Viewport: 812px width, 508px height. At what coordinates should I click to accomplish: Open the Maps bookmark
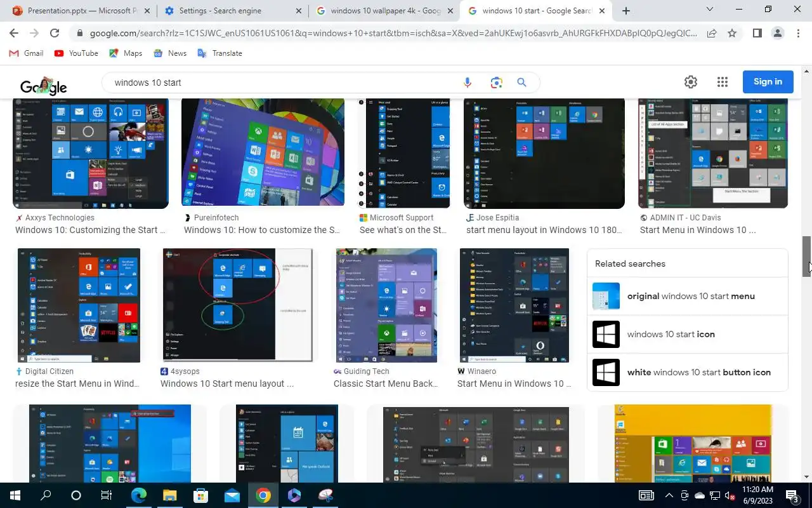click(126, 53)
